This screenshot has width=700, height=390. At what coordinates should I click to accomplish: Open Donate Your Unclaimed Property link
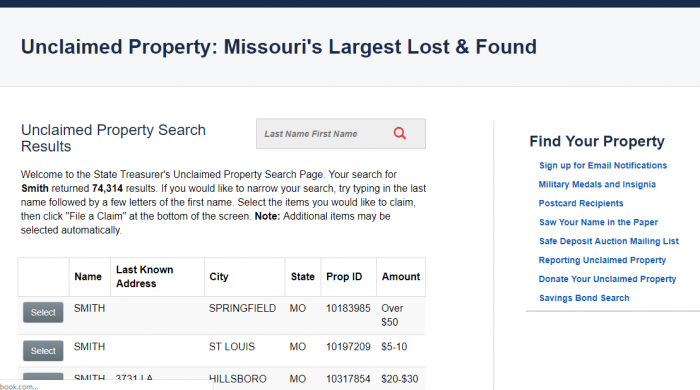(607, 279)
